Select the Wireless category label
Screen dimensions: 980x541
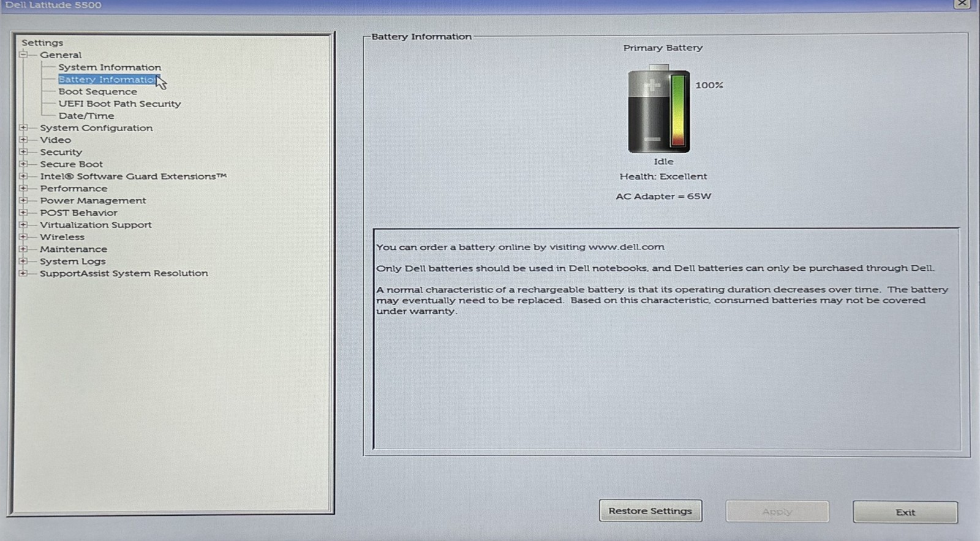coord(62,236)
